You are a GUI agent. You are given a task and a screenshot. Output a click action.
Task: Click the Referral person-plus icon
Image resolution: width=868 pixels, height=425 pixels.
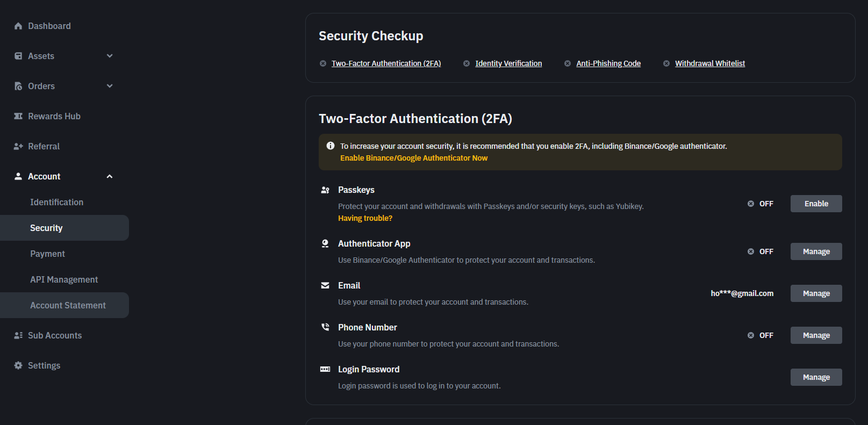pyautogui.click(x=18, y=146)
